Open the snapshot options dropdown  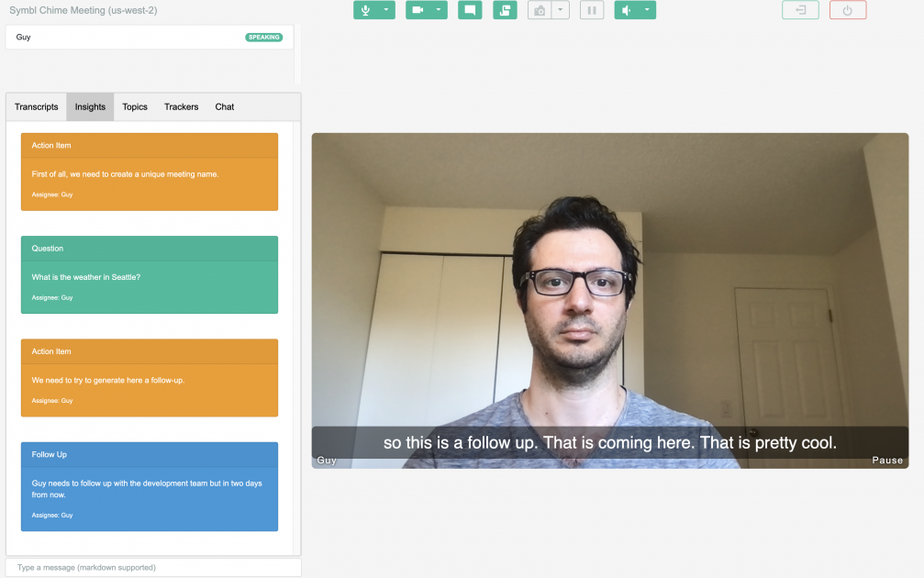(561, 10)
